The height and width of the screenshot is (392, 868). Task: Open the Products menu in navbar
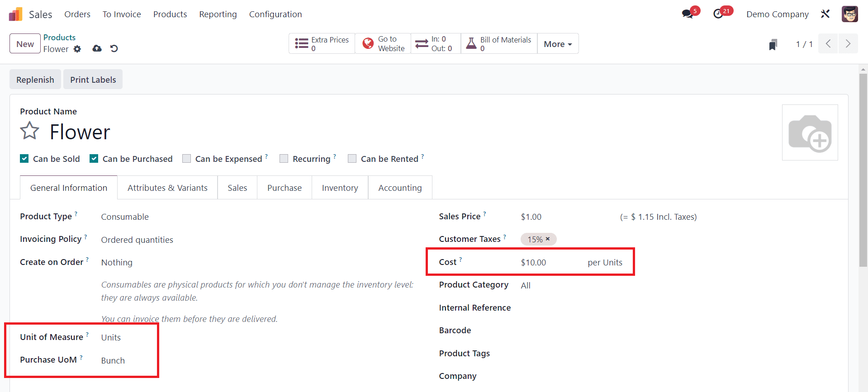pyautogui.click(x=170, y=14)
